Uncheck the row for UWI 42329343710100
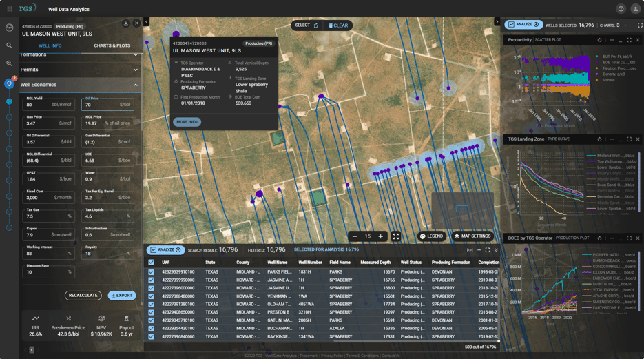This screenshot has width=644, height=359. pos(151,320)
